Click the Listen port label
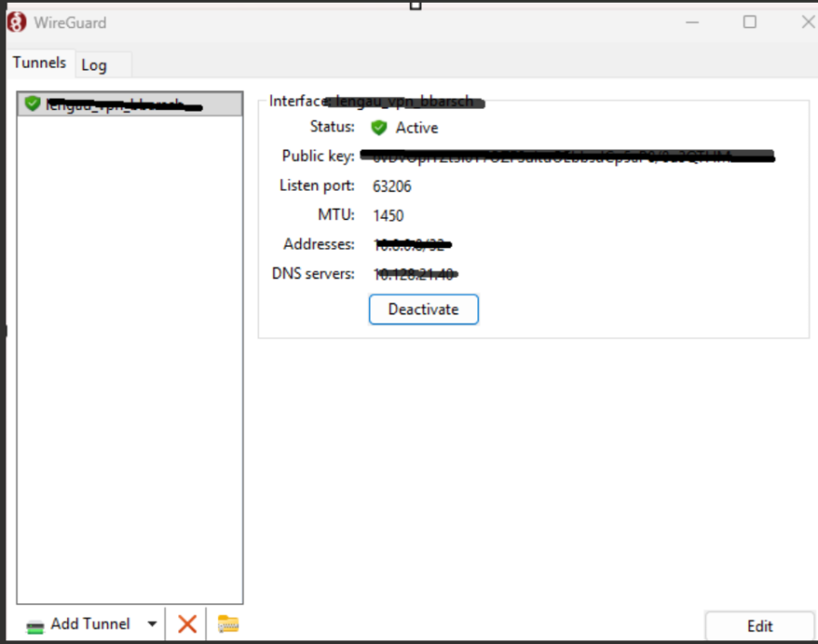This screenshot has width=818, height=644. 316,185
